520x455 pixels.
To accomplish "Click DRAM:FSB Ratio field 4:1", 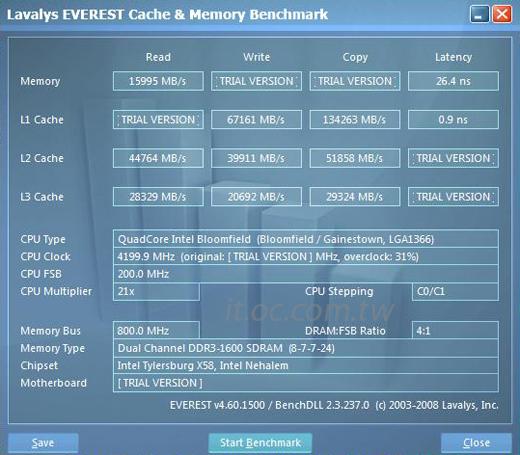I will [455, 330].
